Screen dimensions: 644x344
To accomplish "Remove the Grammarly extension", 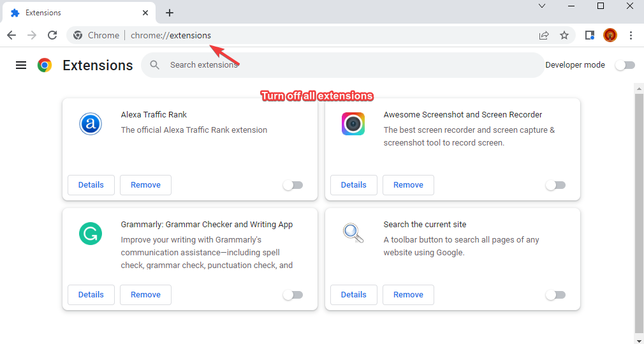I will 146,295.
